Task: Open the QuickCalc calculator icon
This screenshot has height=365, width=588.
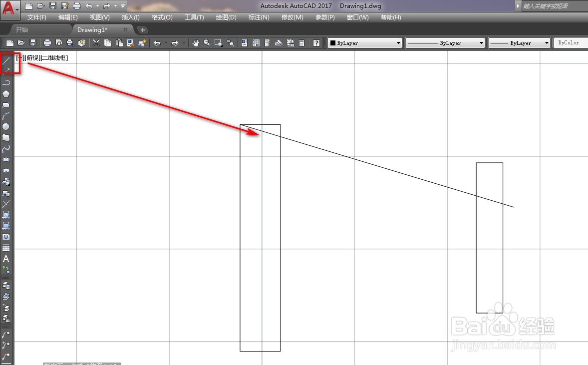Action: click(x=301, y=43)
